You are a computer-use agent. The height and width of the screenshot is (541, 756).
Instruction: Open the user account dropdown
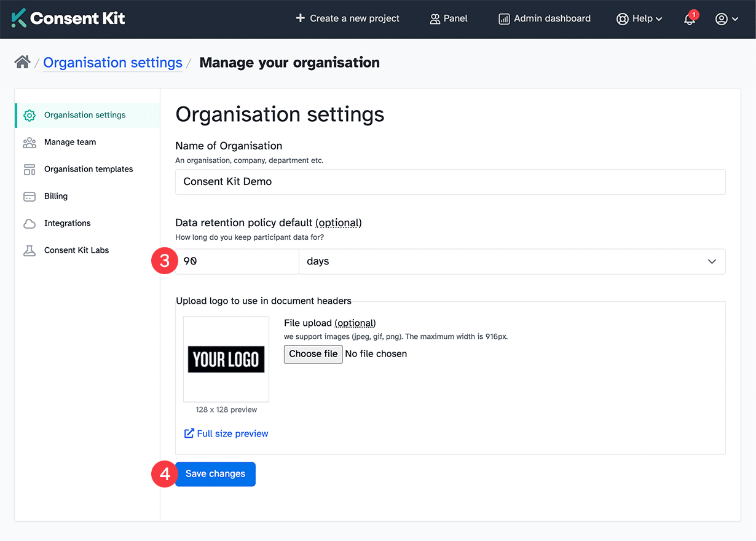[726, 19]
